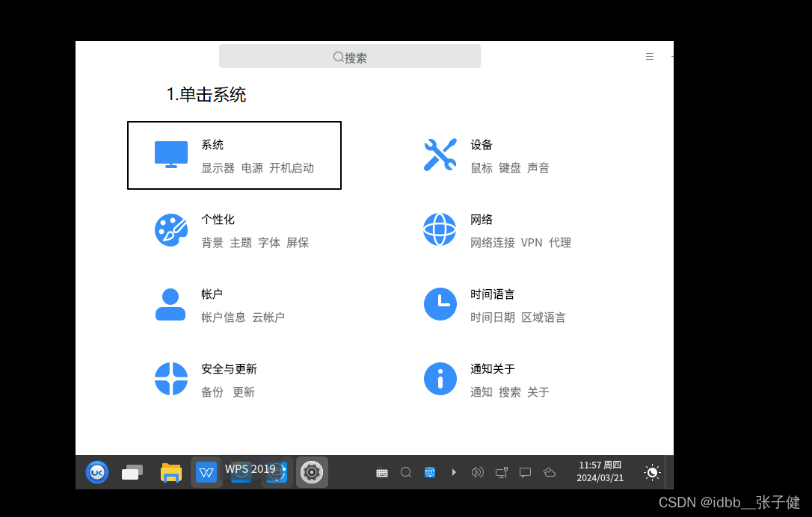The height and width of the screenshot is (517, 812).
Task: Open 声音 sound settings
Action: [x=538, y=168]
